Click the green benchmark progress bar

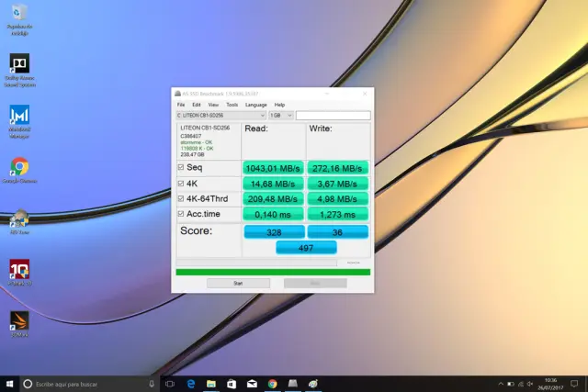pyautogui.click(x=272, y=272)
